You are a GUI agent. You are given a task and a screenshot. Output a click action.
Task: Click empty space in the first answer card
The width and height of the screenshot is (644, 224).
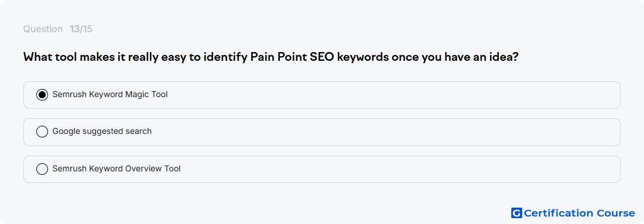pyautogui.click(x=390, y=95)
